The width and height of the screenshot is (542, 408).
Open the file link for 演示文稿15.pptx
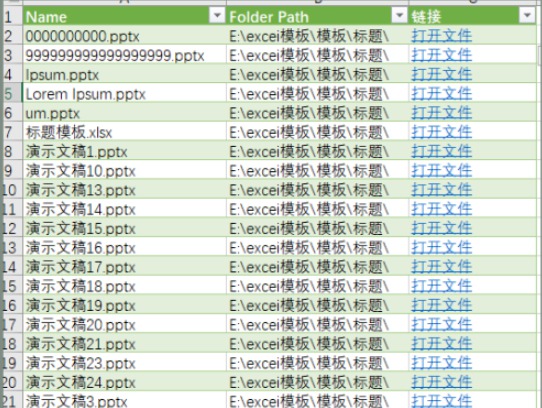tap(441, 229)
